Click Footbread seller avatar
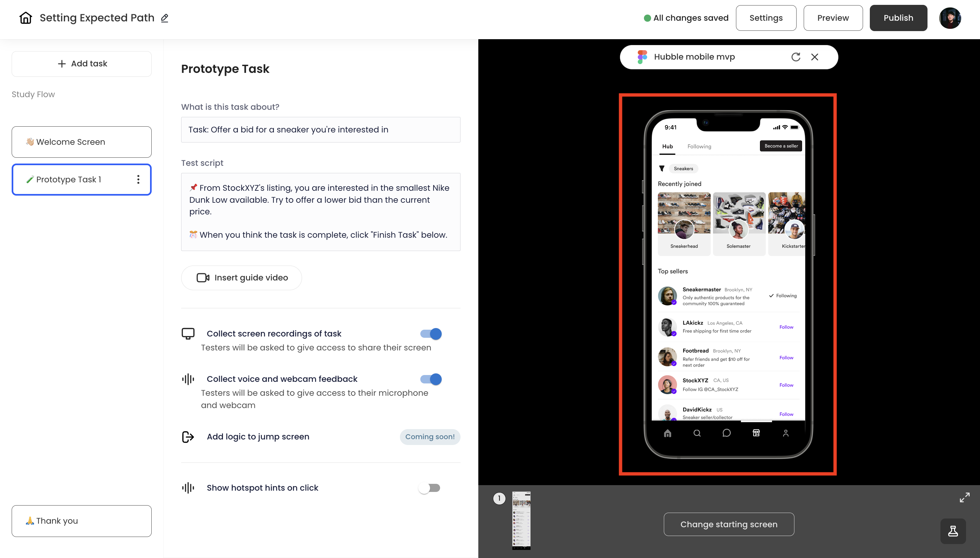This screenshot has height=558, width=980. (668, 357)
